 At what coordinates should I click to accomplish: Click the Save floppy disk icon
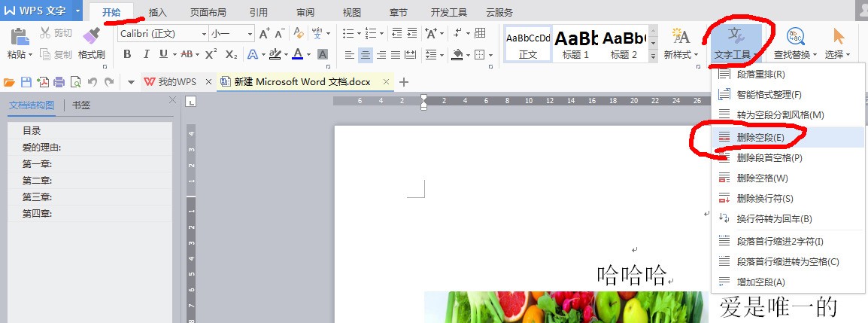coord(26,83)
